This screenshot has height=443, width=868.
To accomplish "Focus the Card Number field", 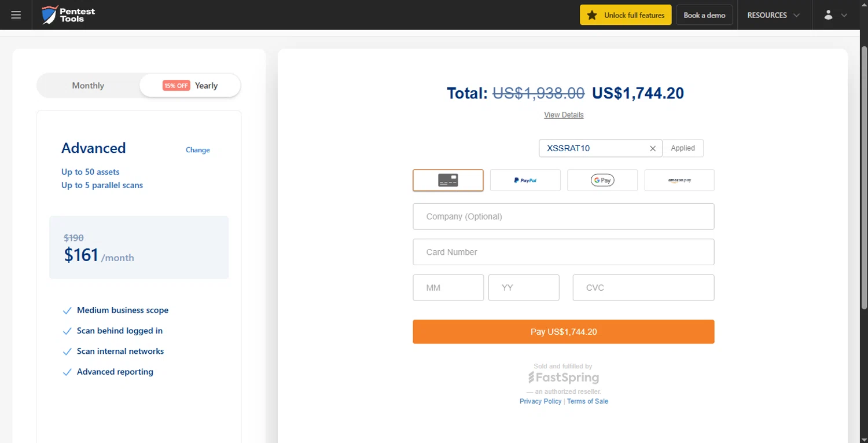I will point(564,252).
